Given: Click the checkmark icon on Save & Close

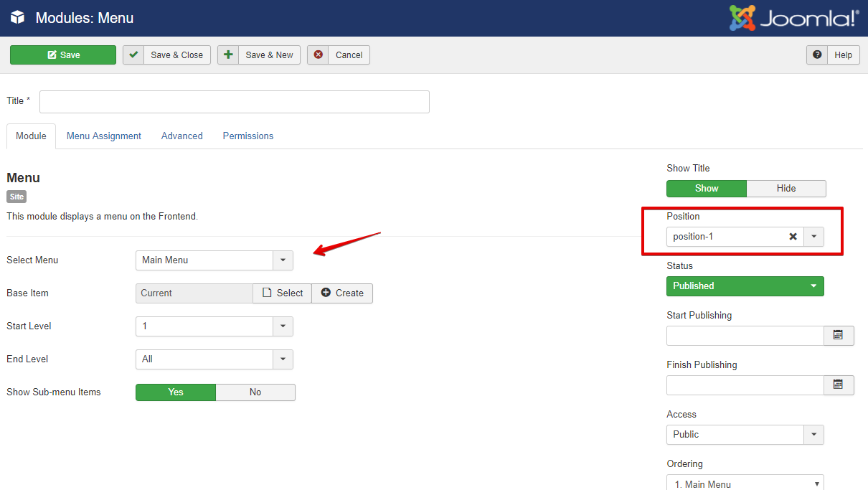Looking at the screenshot, I should pyautogui.click(x=133, y=55).
